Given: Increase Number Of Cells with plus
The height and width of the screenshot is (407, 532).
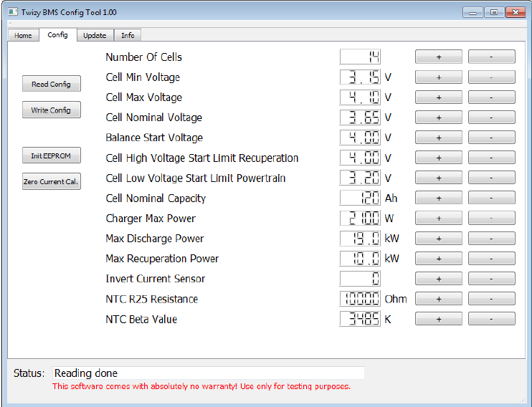Looking at the screenshot, I should 438,57.
